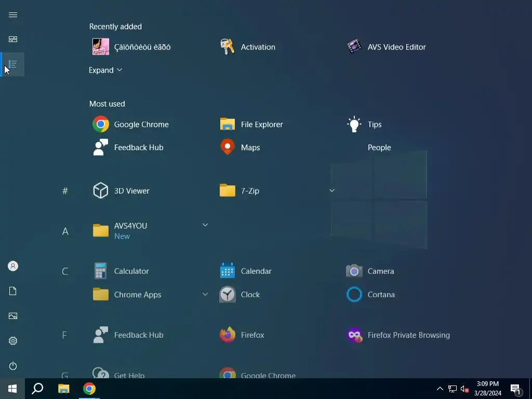Jump via the # letter header
The height and width of the screenshot is (399, 532).
click(x=65, y=191)
